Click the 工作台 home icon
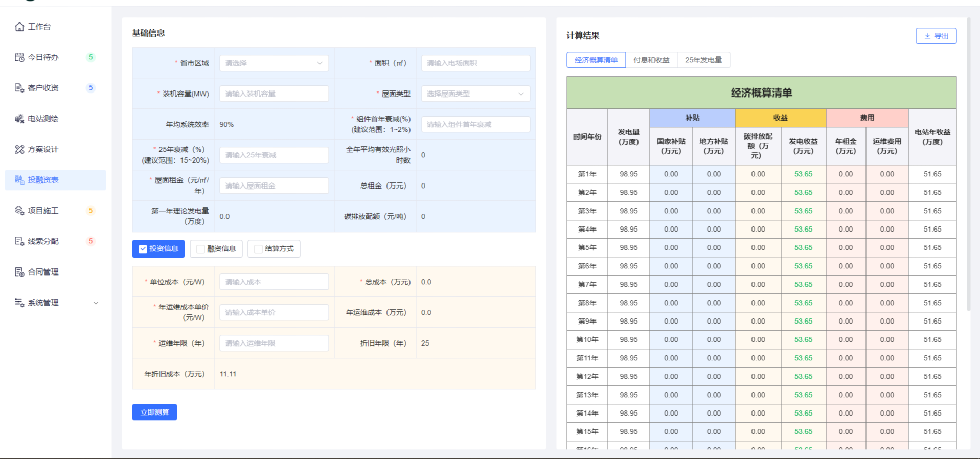The height and width of the screenshot is (459, 980). [x=19, y=27]
